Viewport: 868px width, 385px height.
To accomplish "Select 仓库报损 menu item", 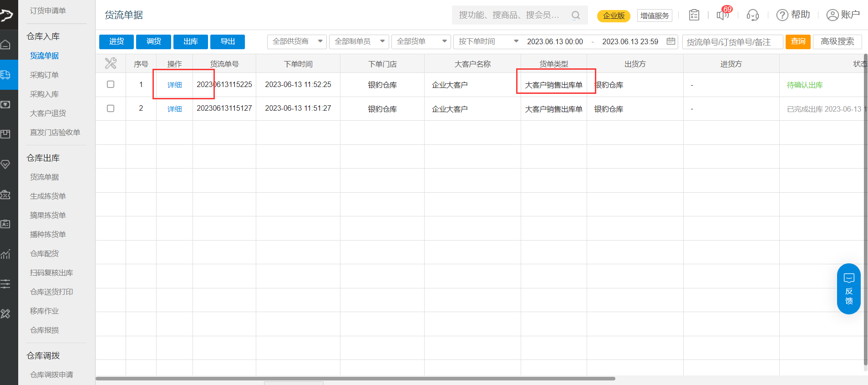I will coord(44,330).
